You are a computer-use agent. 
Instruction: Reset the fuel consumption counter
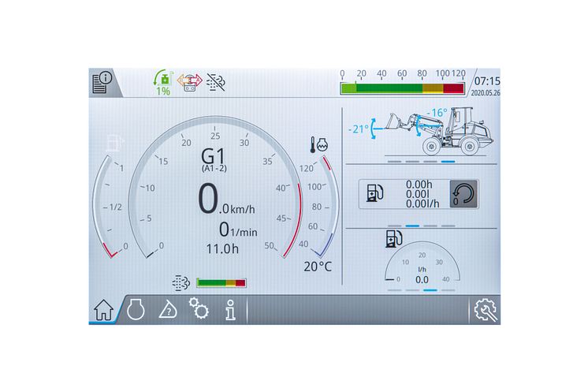(x=463, y=193)
